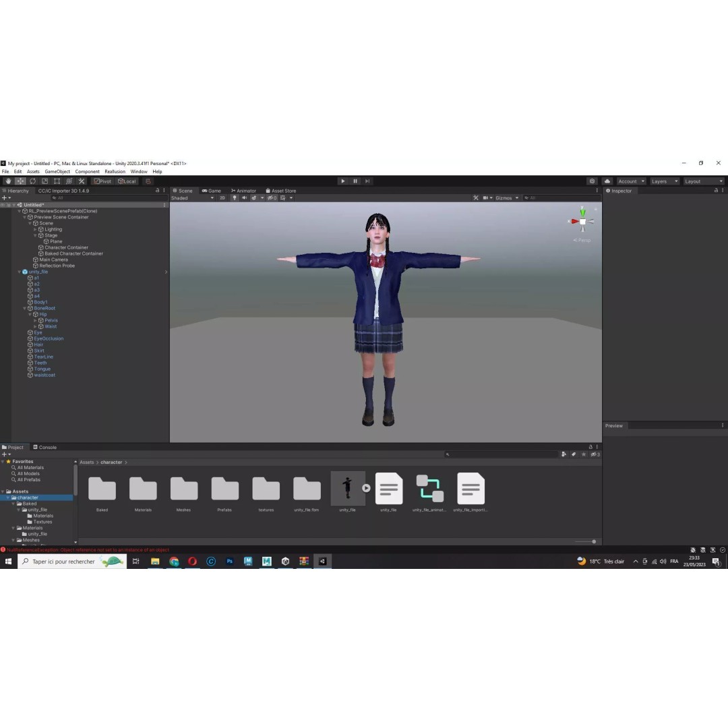
Task: Select All Materials under Favorites
Action: [30, 468]
